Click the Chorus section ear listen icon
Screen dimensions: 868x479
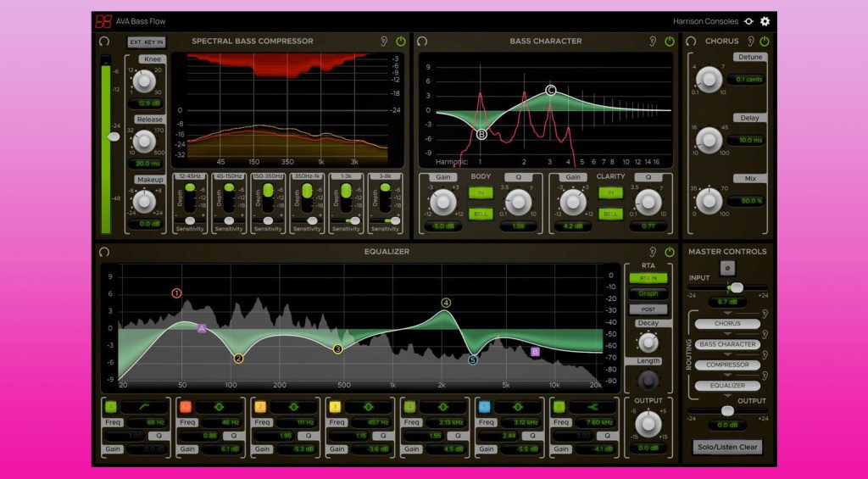tap(750, 41)
